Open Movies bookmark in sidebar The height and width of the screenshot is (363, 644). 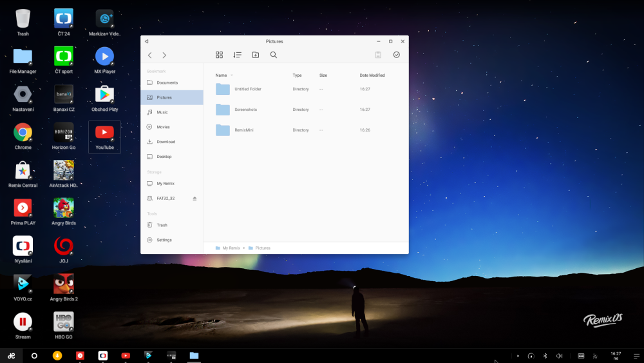pos(172,127)
